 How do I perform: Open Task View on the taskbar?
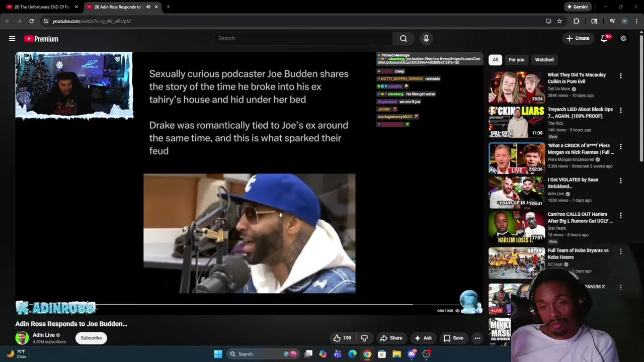308,354
